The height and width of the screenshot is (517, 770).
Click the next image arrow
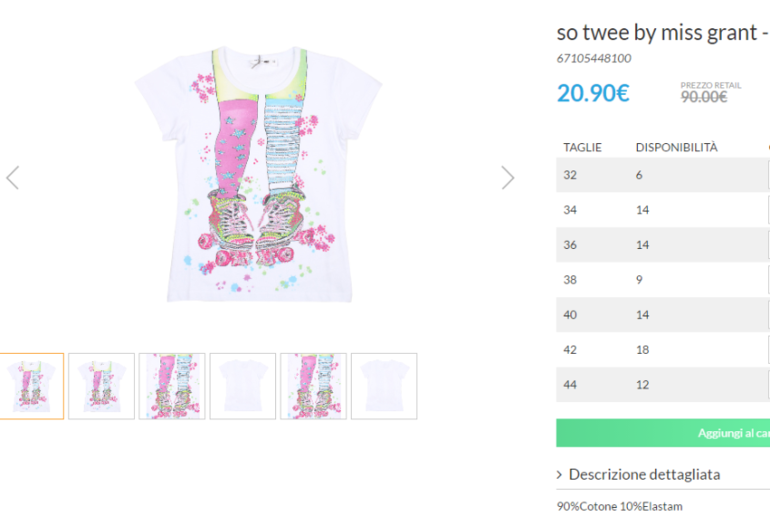click(508, 177)
